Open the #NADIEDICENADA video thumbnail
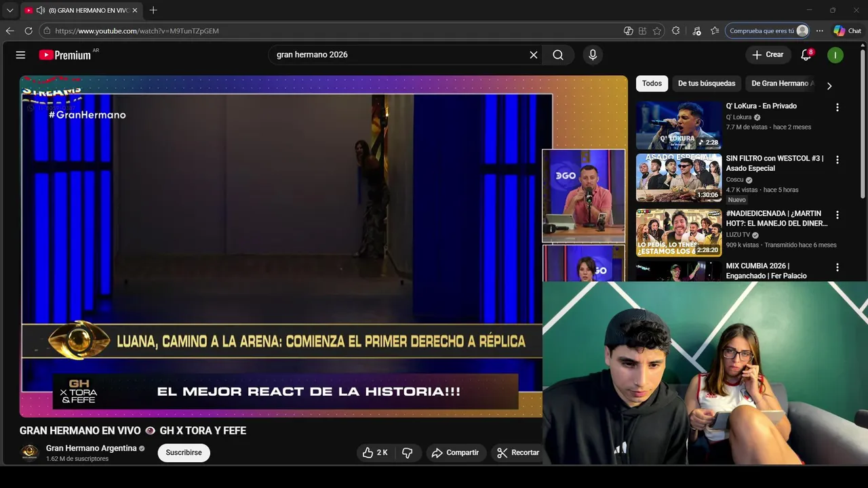The image size is (868, 488). click(679, 232)
